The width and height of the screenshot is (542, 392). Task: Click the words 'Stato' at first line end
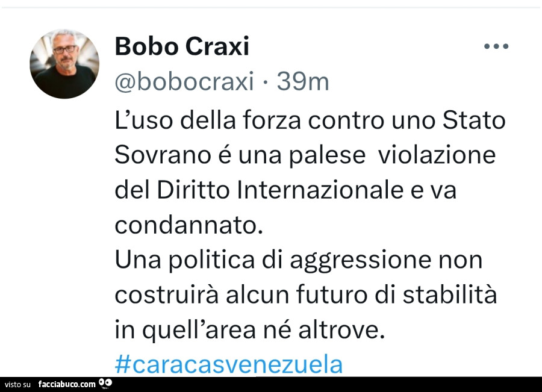(474, 120)
